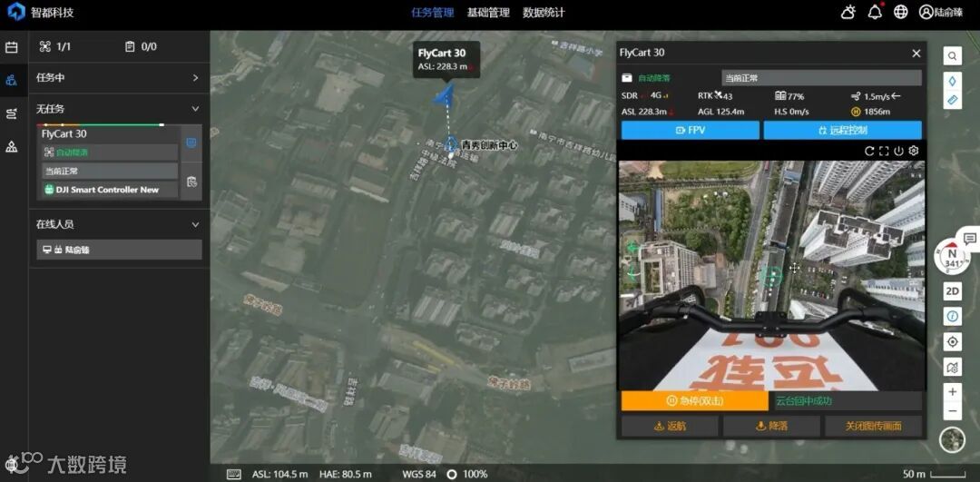The image size is (980, 482).
Task: Open the FlyCart 30 task log icon
Action: 191,182
